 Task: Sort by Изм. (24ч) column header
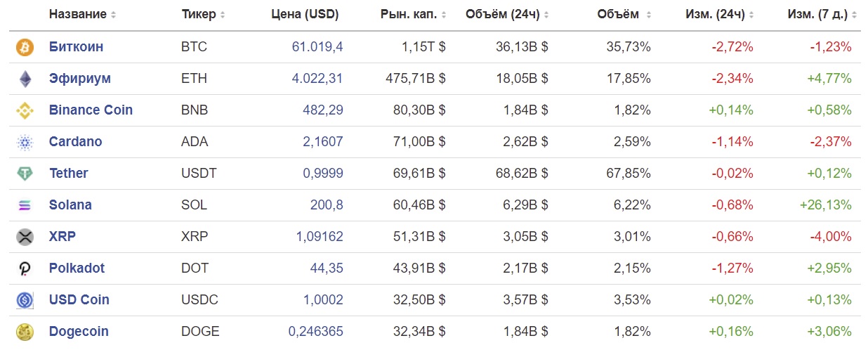(x=720, y=15)
